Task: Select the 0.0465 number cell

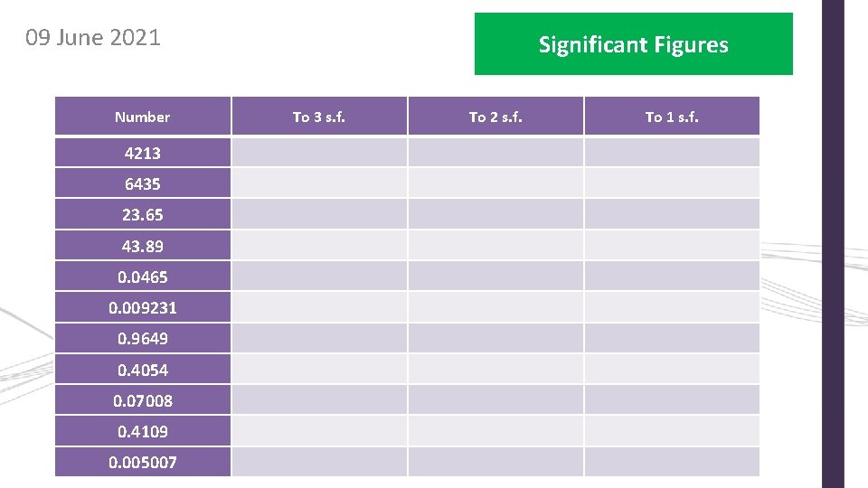Action: click(x=142, y=277)
